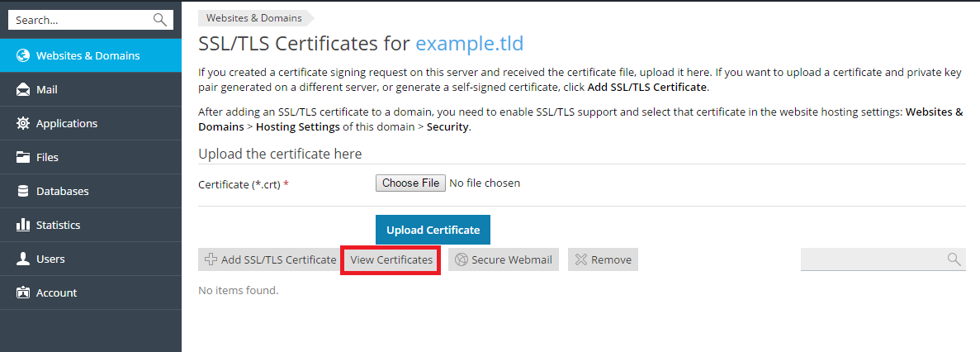Follow the example.tld domain link
Screen dimensions: 980x352
(x=469, y=44)
